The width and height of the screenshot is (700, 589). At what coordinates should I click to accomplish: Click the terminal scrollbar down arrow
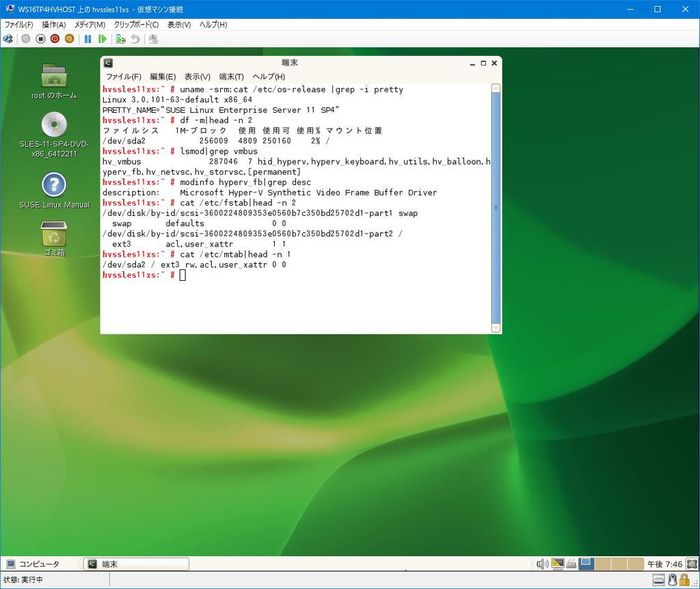coord(496,328)
